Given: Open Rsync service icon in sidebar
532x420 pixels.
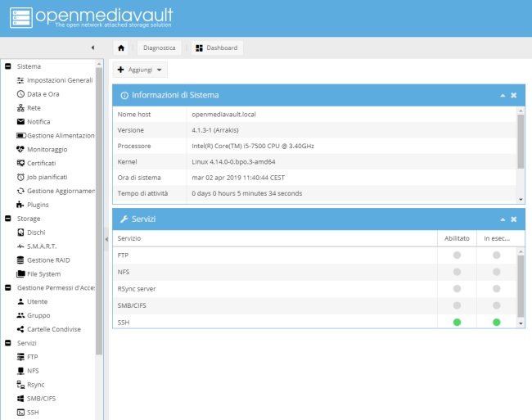Looking at the screenshot, I should tap(20, 385).
